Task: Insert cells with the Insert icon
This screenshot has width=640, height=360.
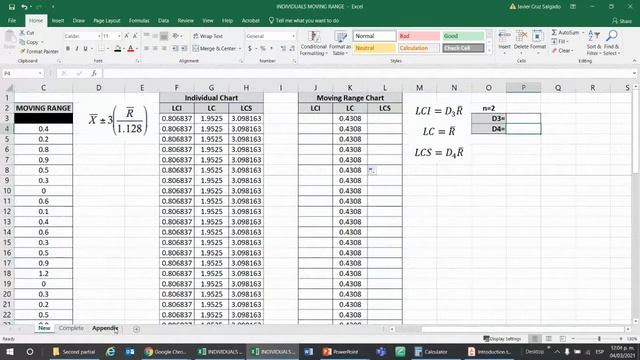Action: coord(504,41)
